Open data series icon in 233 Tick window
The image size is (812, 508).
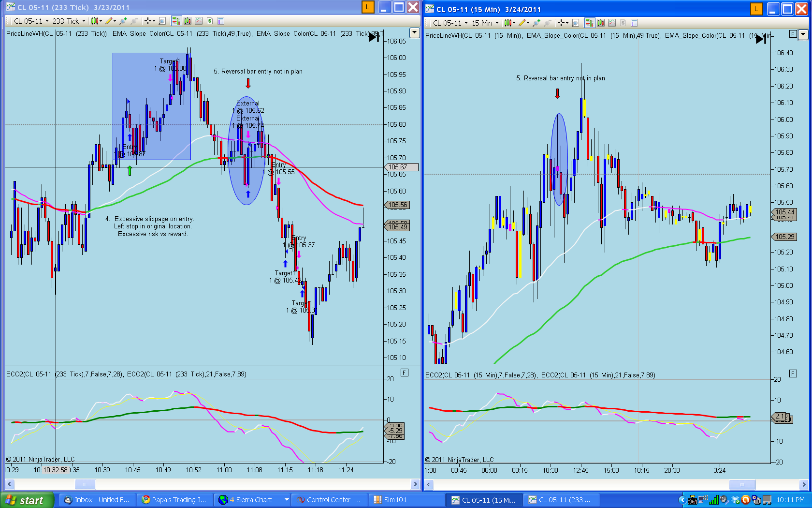187,21
